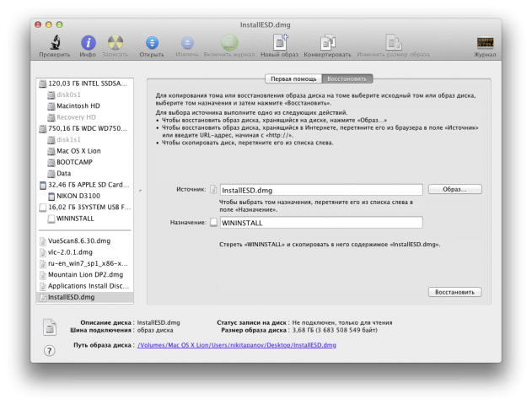This screenshot has width=532, height=405.
Task: Select NIKON D3100 volume in sidebar
Action: [82, 195]
